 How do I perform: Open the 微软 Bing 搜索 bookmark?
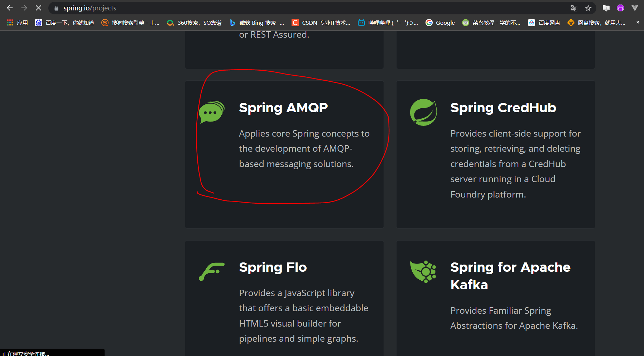(256, 23)
